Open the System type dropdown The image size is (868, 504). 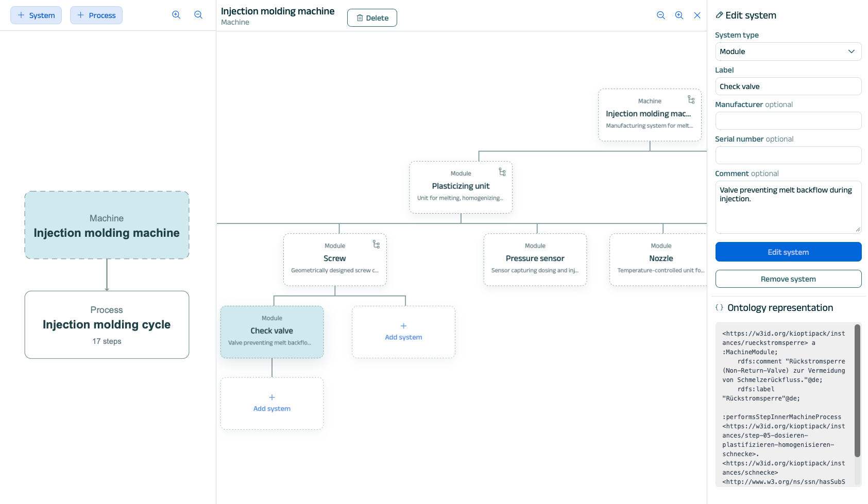point(788,51)
